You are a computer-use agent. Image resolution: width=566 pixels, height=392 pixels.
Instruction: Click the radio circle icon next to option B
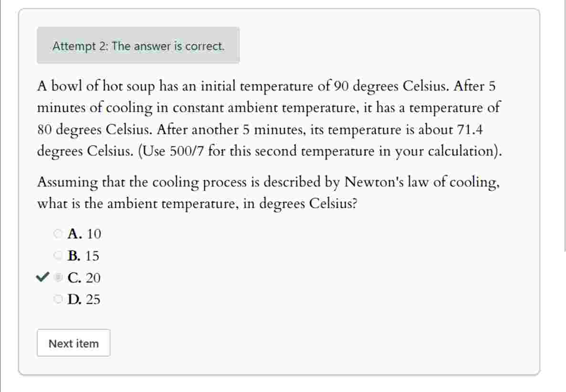click(x=57, y=256)
